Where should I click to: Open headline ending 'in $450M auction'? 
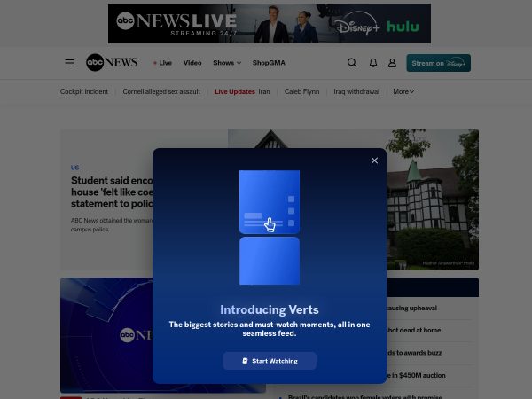coord(416,375)
